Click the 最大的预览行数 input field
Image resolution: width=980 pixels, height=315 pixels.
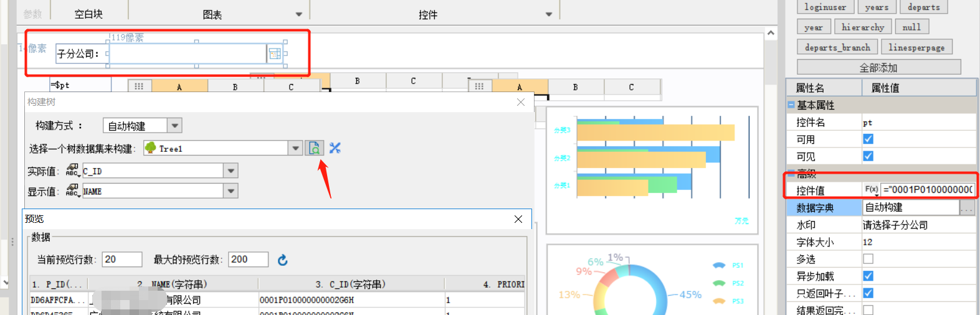click(248, 260)
